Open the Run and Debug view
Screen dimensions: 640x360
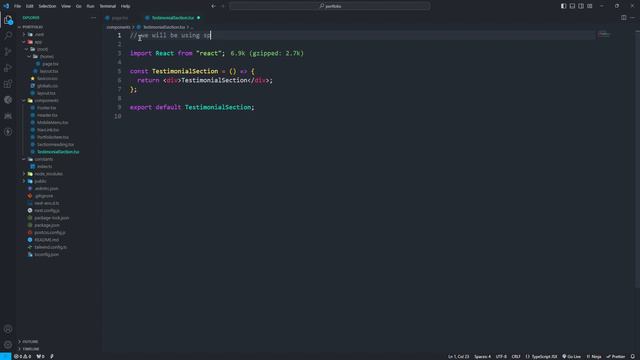click(x=8, y=68)
